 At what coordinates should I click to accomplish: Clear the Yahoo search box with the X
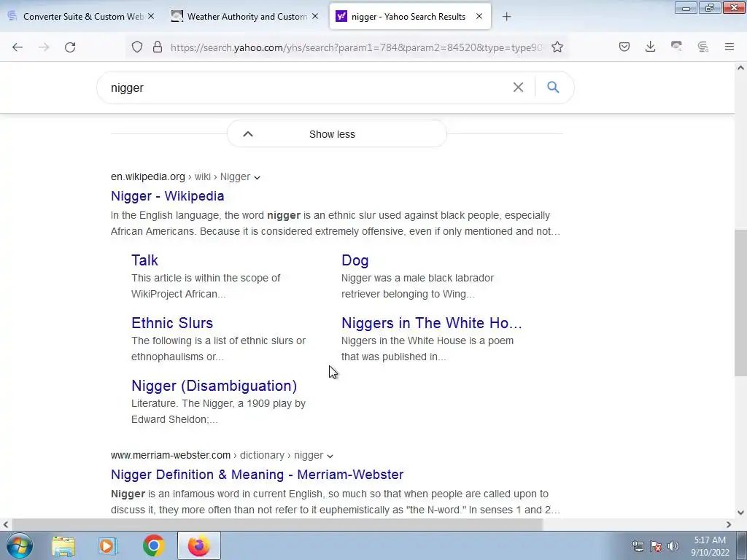click(x=519, y=87)
